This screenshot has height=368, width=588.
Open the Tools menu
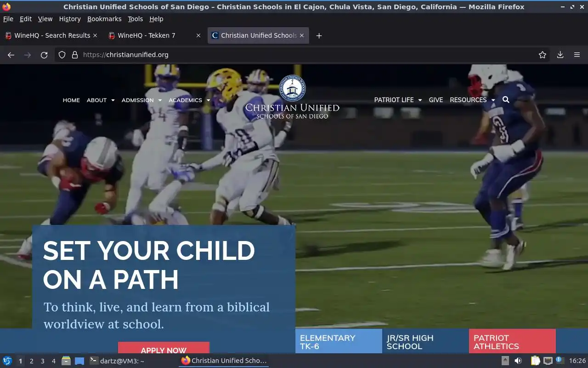136,19
